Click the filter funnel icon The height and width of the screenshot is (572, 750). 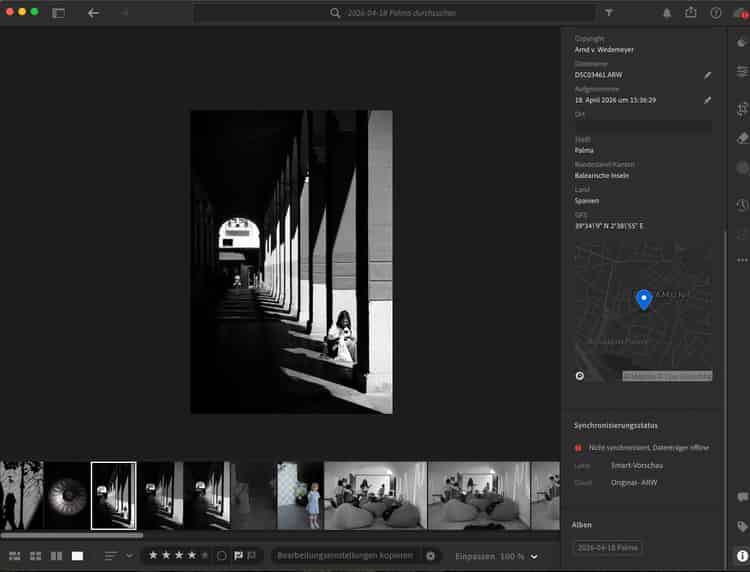click(609, 13)
